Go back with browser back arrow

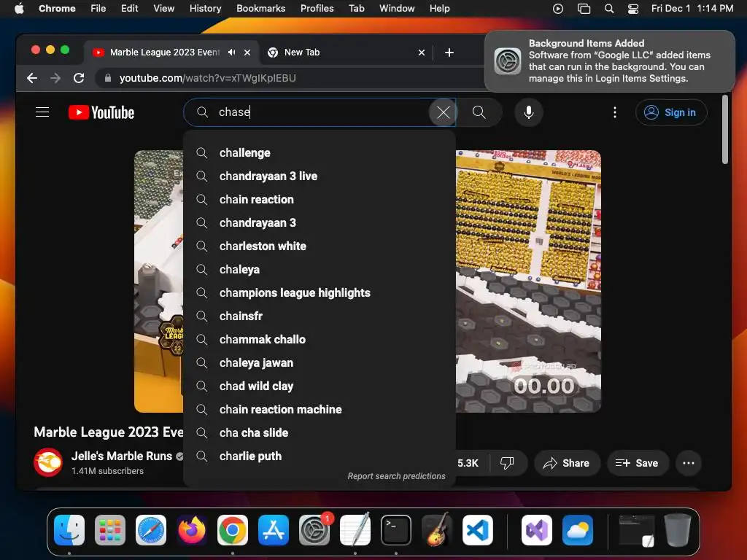pos(32,78)
